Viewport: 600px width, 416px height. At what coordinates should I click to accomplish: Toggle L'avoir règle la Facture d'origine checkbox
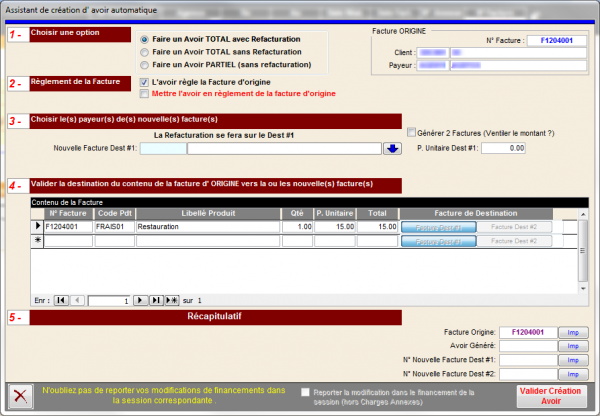pyautogui.click(x=146, y=81)
